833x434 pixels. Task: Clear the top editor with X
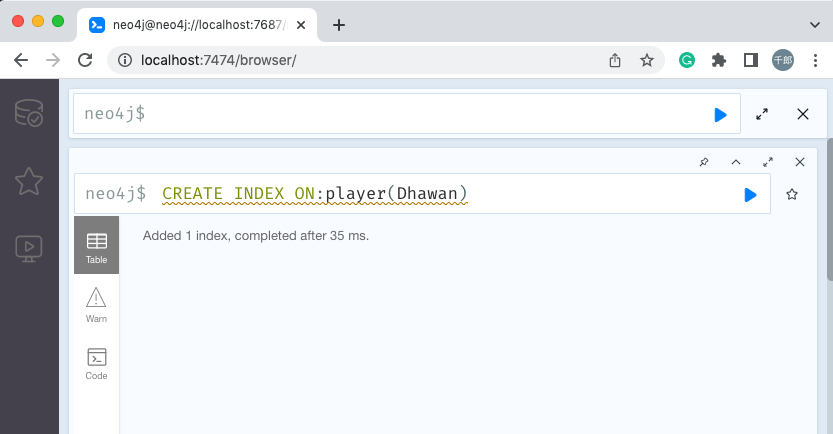803,114
